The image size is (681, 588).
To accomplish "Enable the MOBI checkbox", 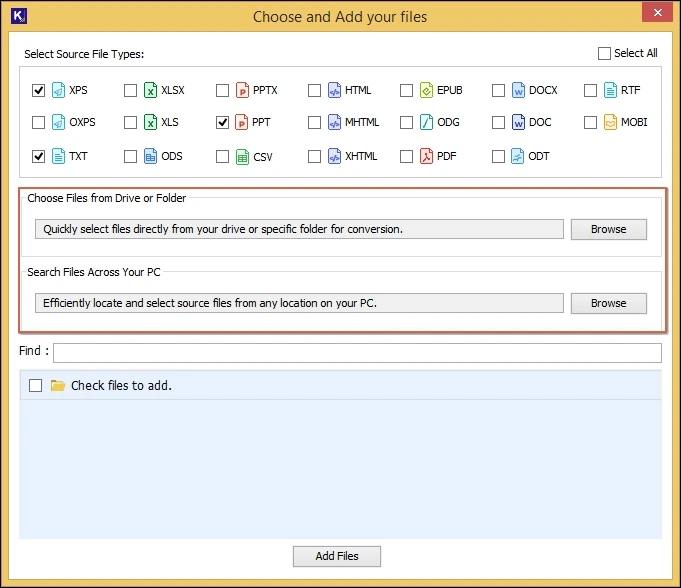I will tap(591, 122).
